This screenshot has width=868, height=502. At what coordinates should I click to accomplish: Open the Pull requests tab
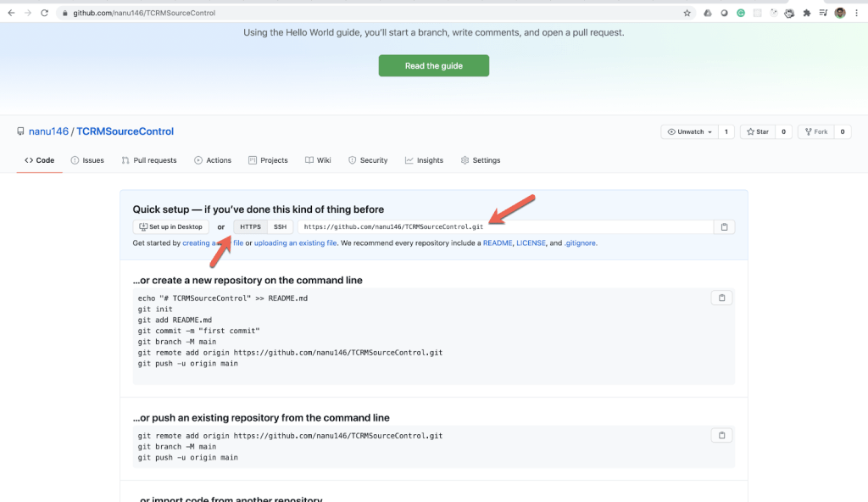[x=149, y=160]
